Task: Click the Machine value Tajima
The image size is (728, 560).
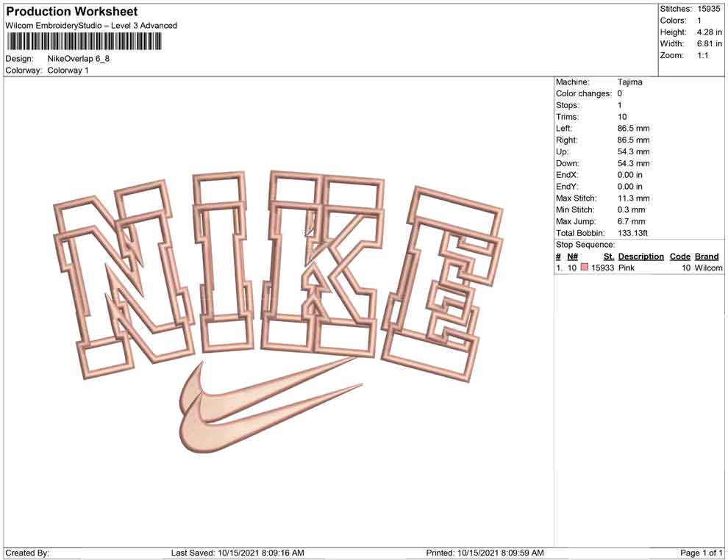Action: pyautogui.click(x=630, y=82)
